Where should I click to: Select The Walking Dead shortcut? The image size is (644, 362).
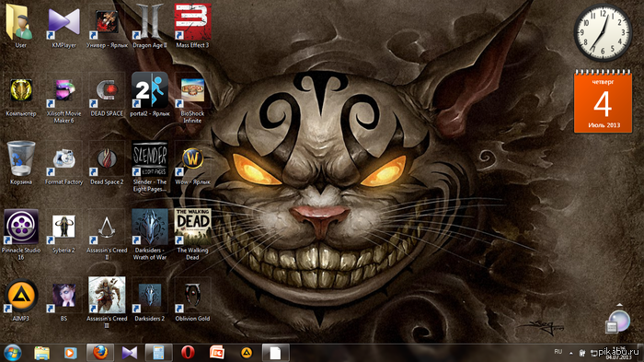(192, 235)
